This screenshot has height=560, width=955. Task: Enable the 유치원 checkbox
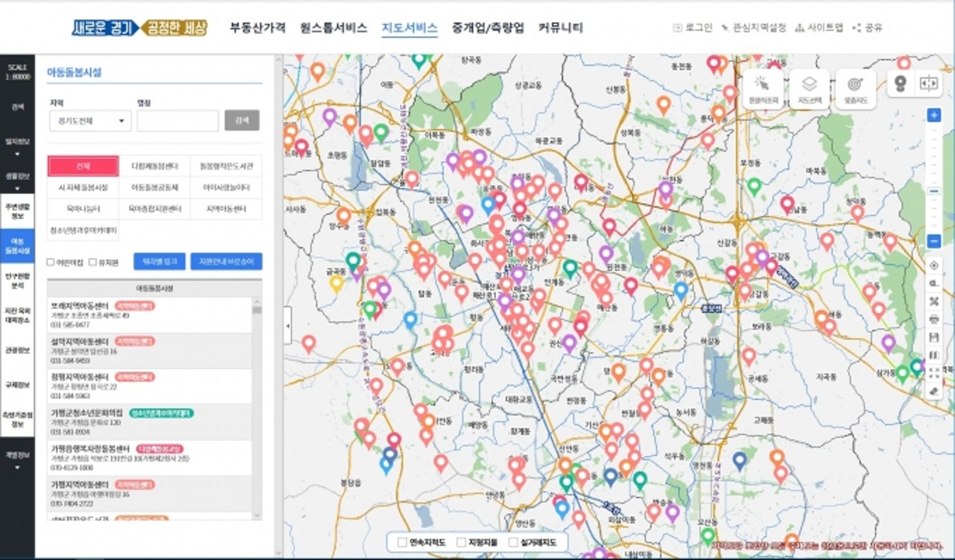pos(93,262)
